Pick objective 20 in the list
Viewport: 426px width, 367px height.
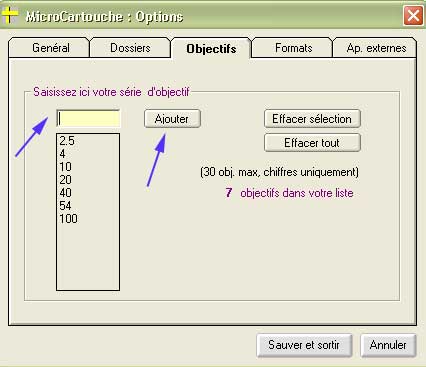[x=88, y=180]
